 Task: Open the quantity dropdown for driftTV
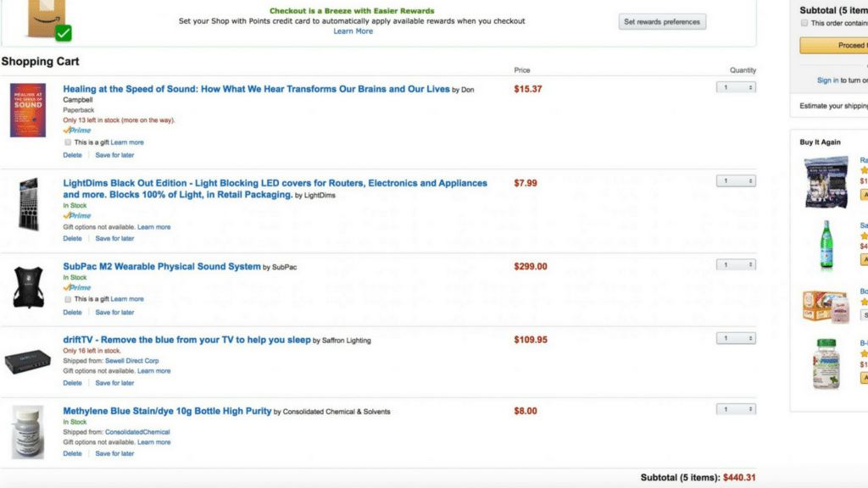pyautogui.click(x=734, y=336)
